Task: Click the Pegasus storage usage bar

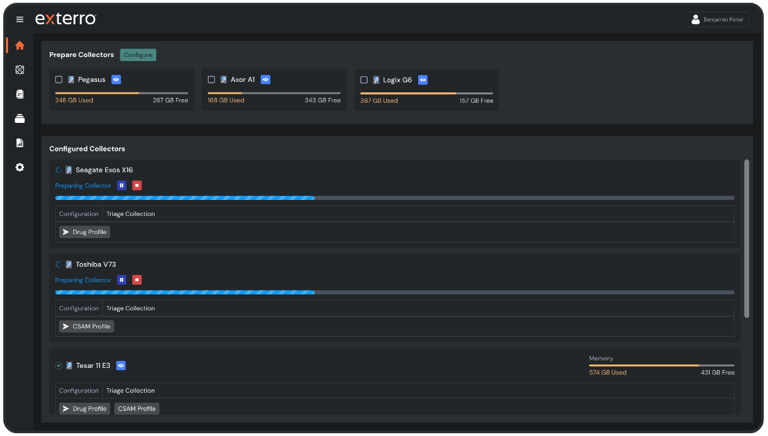Action: point(121,93)
